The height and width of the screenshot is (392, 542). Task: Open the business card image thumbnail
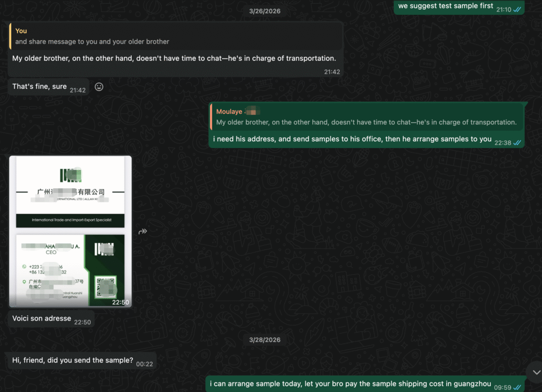[70, 231]
